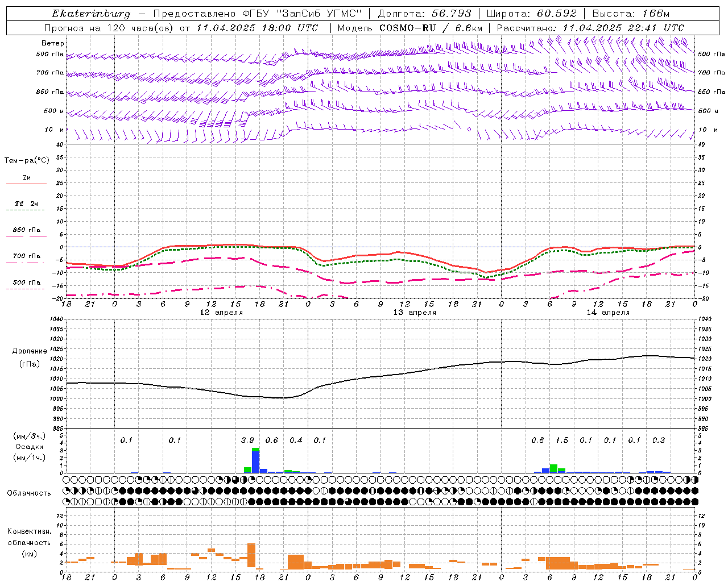Click the (мм/1ч.) units label

tap(29, 458)
